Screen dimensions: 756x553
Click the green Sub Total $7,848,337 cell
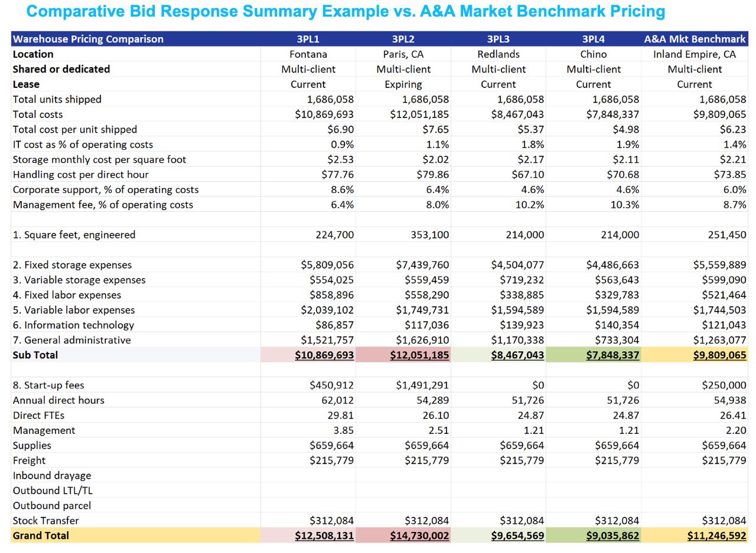(593, 355)
